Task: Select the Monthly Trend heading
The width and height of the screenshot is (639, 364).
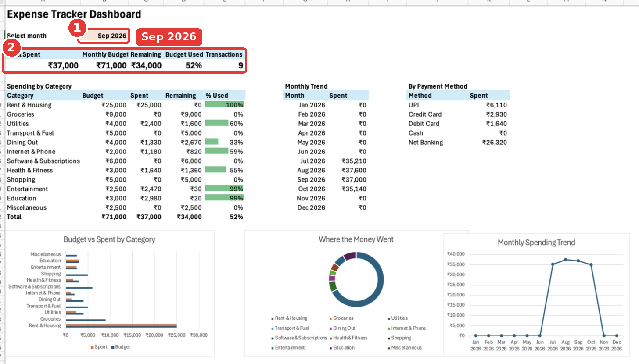Action: [306, 86]
